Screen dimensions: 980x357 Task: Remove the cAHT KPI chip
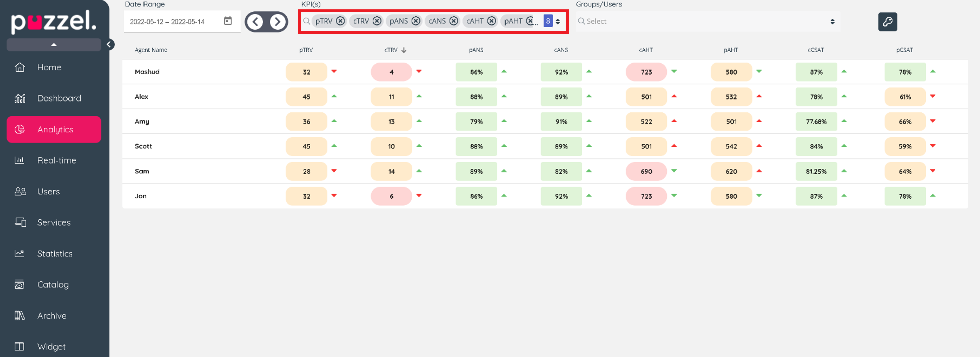[x=492, y=21]
